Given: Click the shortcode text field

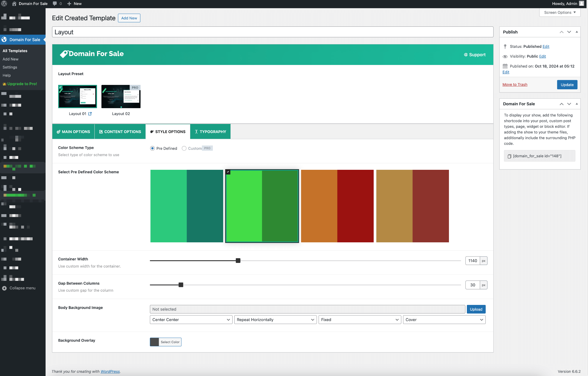Looking at the screenshot, I should coord(539,156).
